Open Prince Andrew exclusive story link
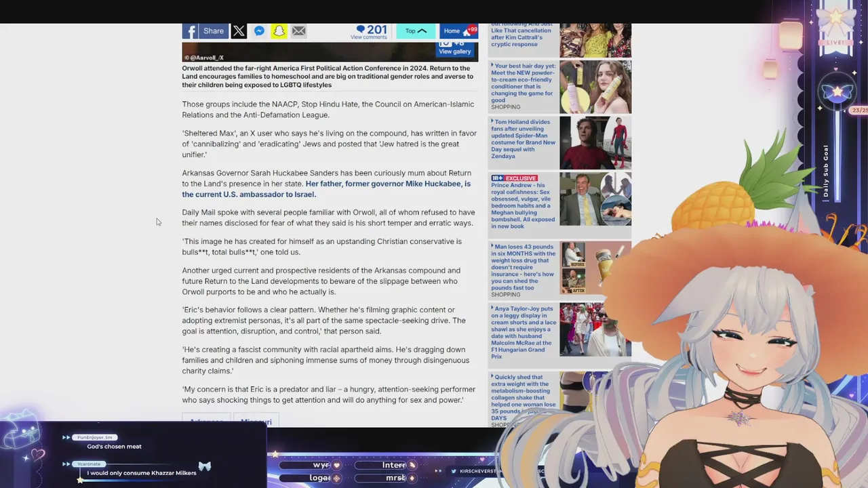Viewport: 868px width, 488px height. 523,205
